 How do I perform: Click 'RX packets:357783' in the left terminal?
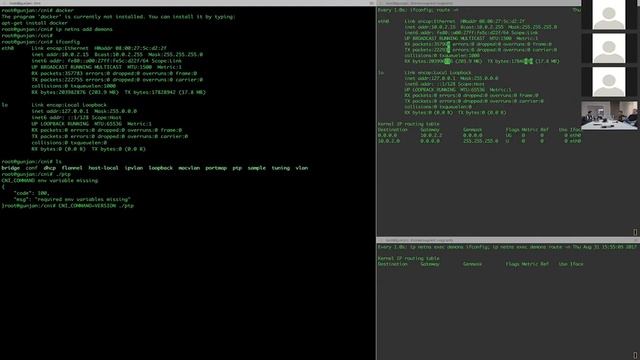tap(57, 73)
